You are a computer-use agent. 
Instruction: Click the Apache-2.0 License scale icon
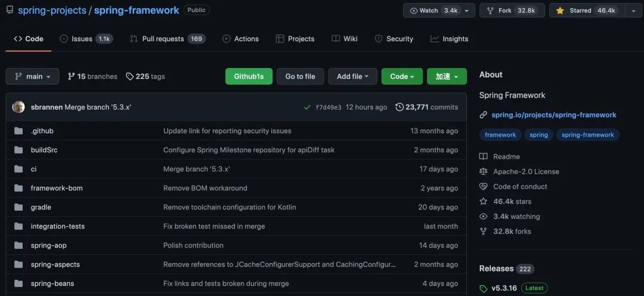(x=484, y=171)
